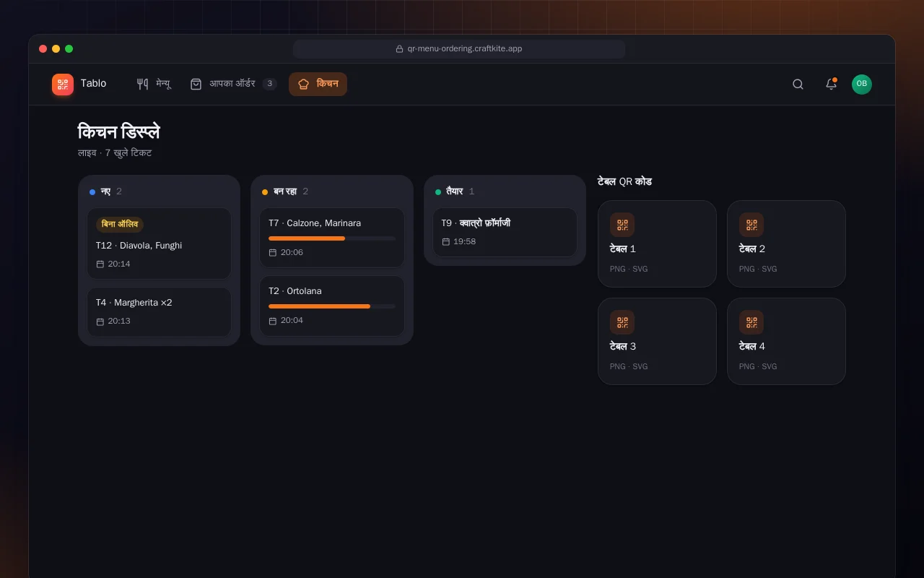924x578 pixels.
Task: Click the लाइव · 7 खुले टिकट subtitle
Action: coord(115,153)
